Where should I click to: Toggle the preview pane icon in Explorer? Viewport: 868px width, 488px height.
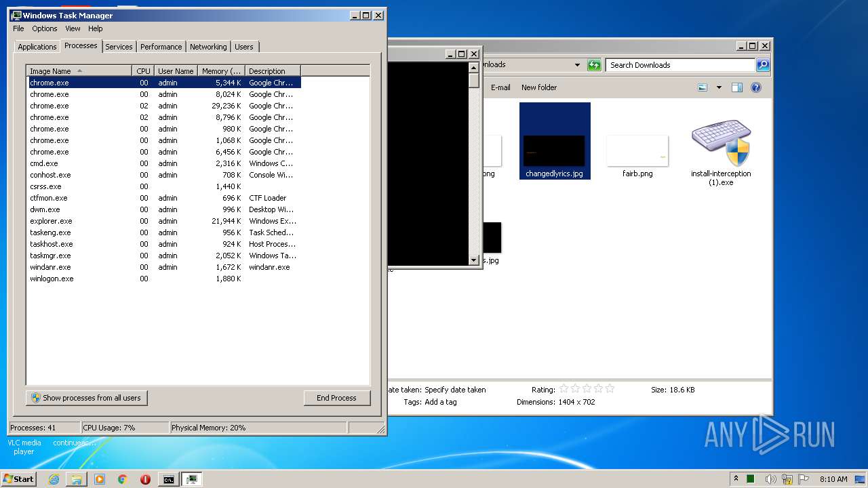pyautogui.click(x=737, y=87)
